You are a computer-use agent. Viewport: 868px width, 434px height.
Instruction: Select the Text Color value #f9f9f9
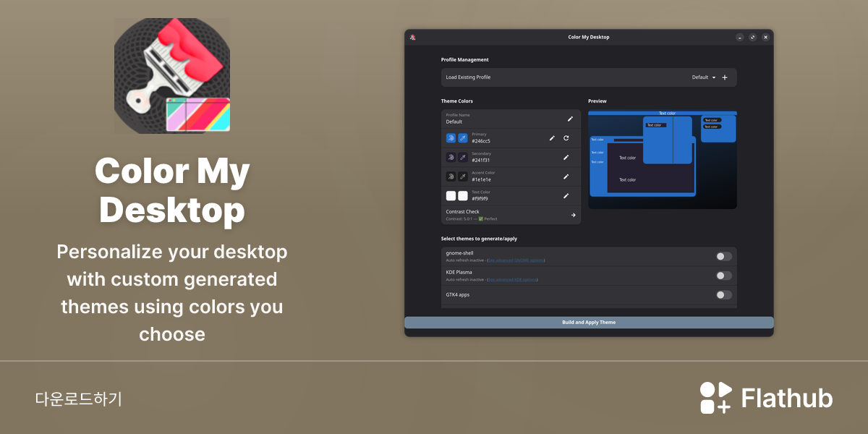coord(480,198)
